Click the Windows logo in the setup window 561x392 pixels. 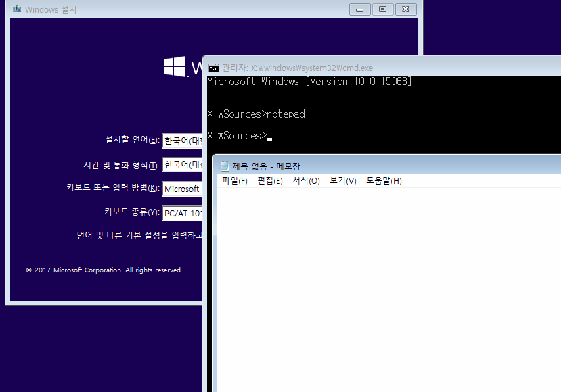pyautogui.click(x=175, y=66)
